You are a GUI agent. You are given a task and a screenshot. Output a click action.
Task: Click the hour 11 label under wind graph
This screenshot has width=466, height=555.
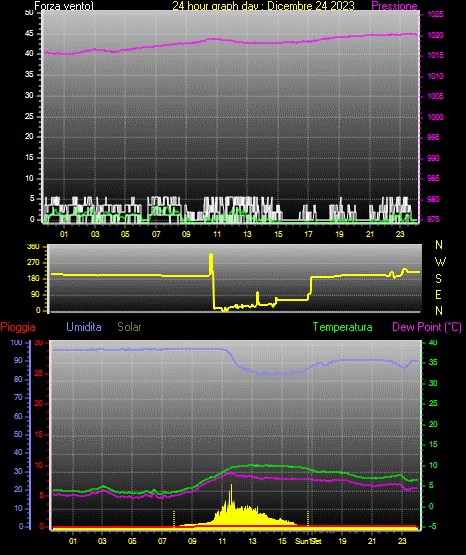click(x=217, y=234)
